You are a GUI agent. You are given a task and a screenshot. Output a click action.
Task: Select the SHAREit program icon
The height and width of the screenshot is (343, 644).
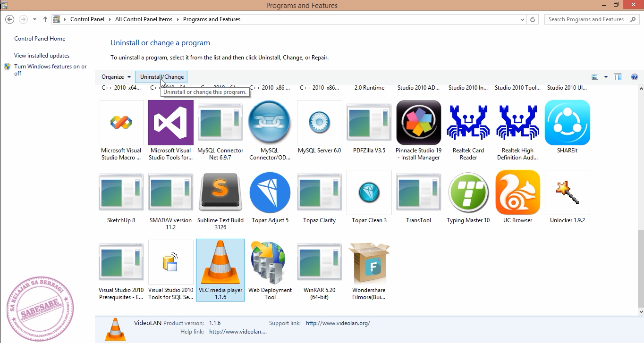(568, 123)
